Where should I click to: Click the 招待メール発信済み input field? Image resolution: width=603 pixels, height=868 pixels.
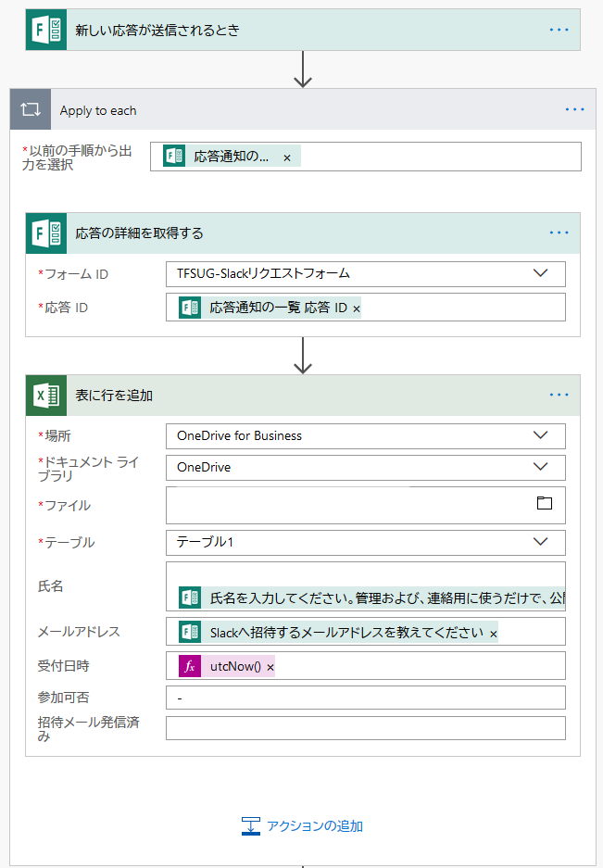pos(366,728)
